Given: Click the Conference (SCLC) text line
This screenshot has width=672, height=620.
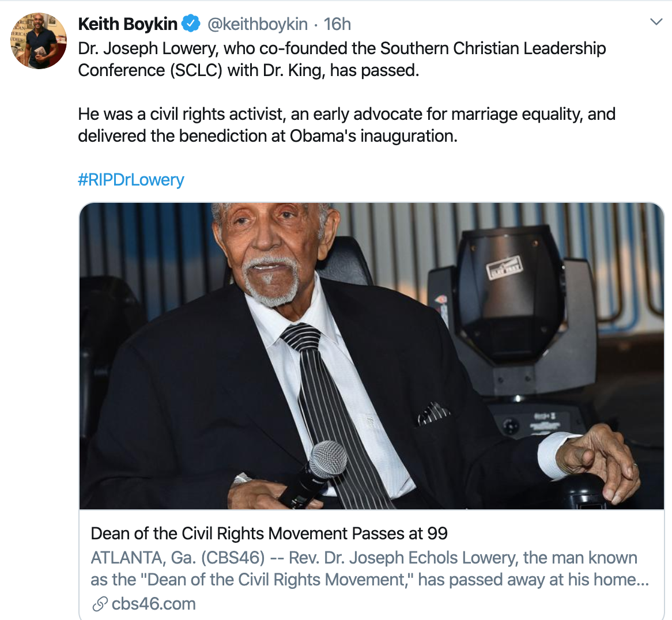Looking at the screenshot, I should pyautogui.click(x=248, y=70).
